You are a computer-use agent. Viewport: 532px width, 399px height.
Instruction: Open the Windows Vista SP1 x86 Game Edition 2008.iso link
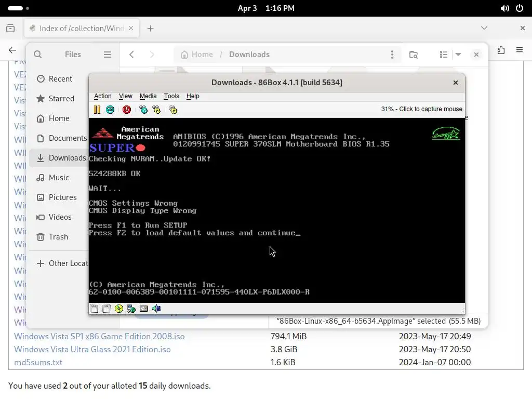99,336
